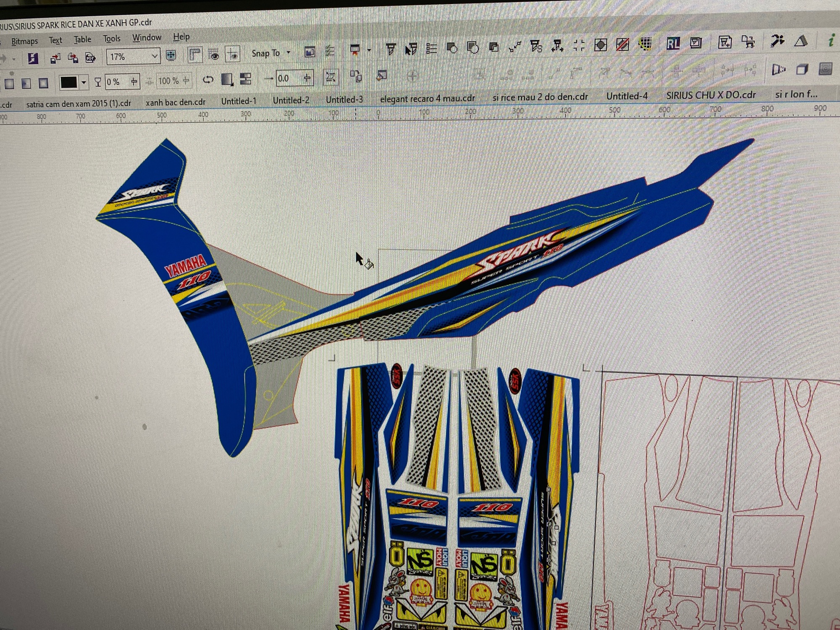Switch to elegant recaro 4 mau.cdr tab
Screen dimensions: 840x630
(x=428, y=98)
